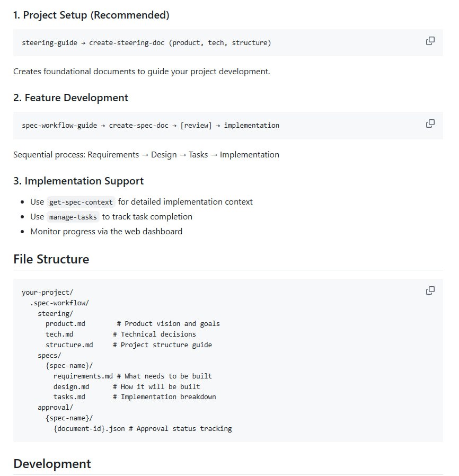Click the Development heading
459x476 pixels.
tap(52, 464)
